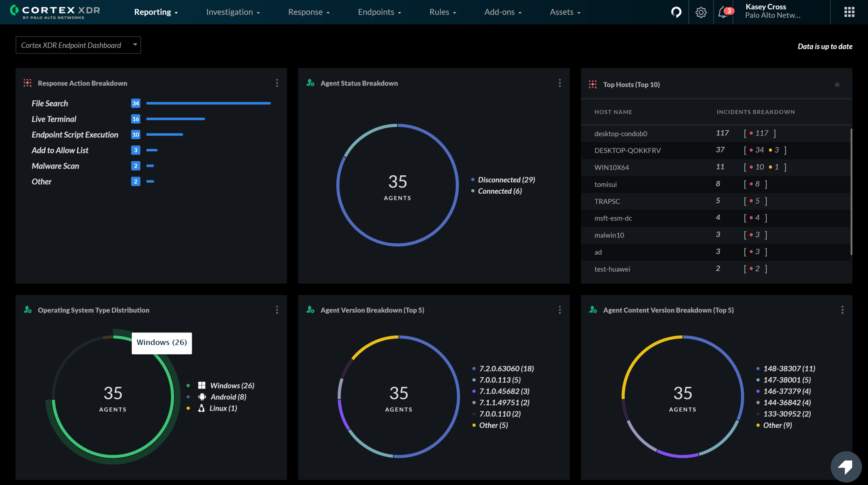Star the Top Hosts widget
Screen dimensions: 868x485
click(x=837, y=85)
